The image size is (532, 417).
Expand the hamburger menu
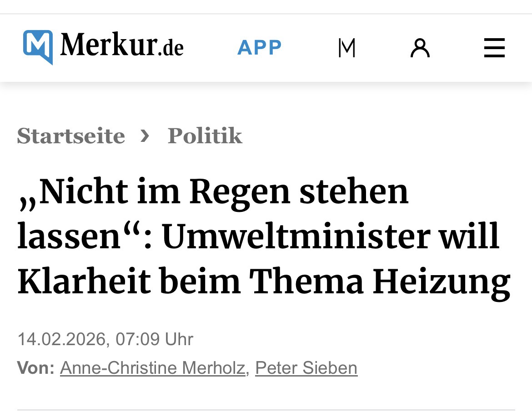coord(494,48)
